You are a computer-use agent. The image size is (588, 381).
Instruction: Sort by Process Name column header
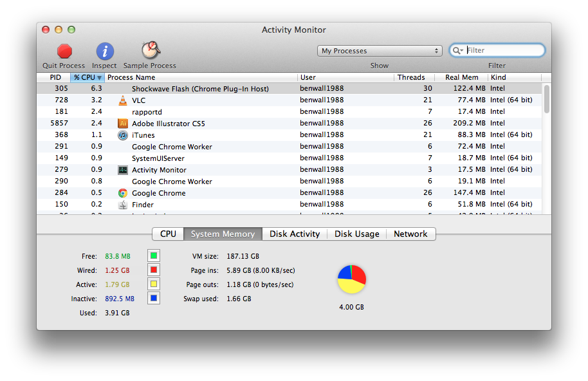(x=201, y=77)
